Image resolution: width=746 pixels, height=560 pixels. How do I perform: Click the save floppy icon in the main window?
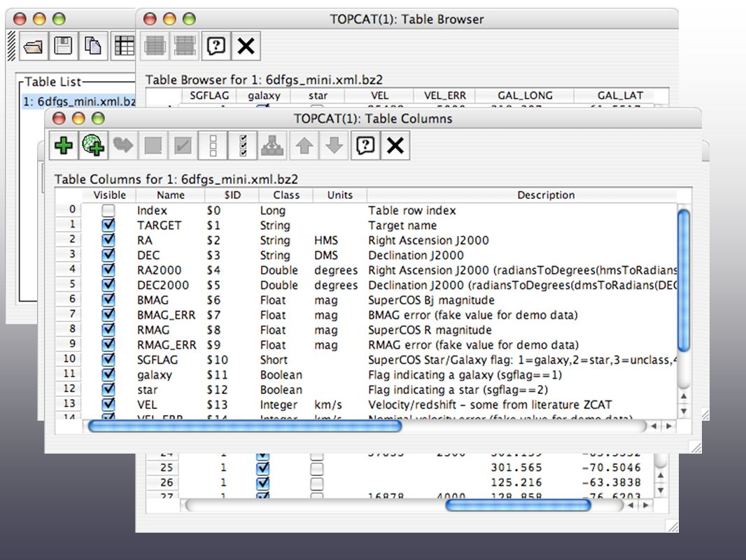pyautogui.click(x=63, y=46)
